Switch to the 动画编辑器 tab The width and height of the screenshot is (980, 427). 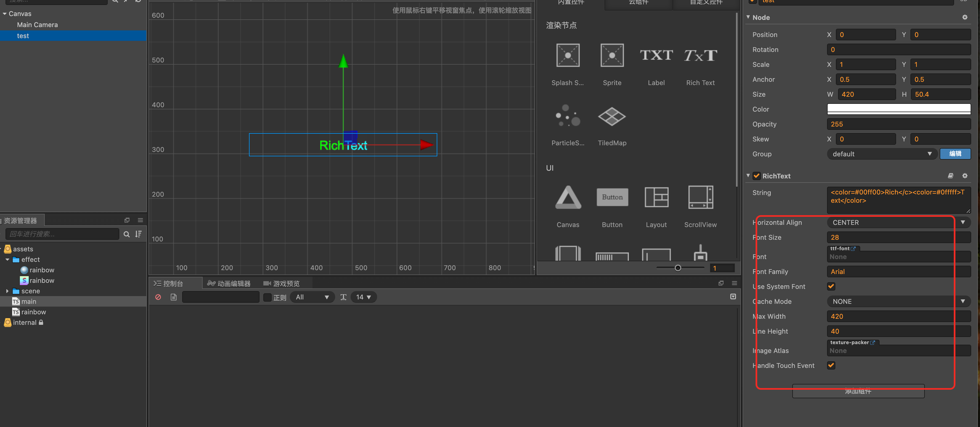click(229, 284)
